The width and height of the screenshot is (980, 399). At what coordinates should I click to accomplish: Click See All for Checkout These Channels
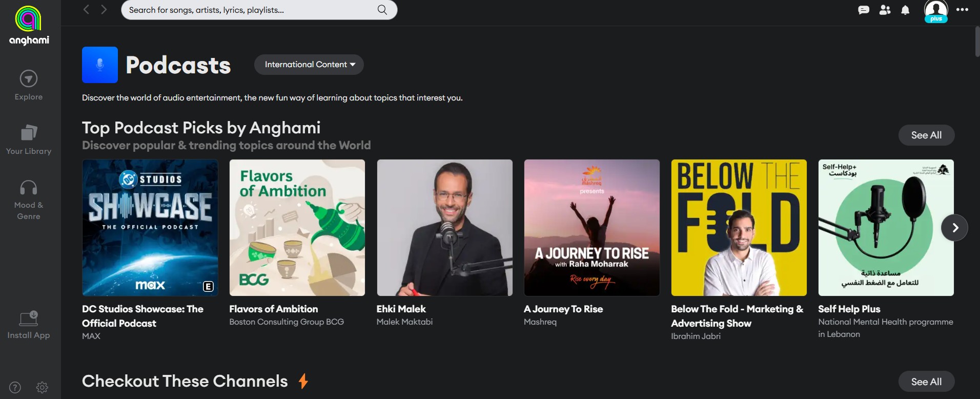[x=926, y=382]
